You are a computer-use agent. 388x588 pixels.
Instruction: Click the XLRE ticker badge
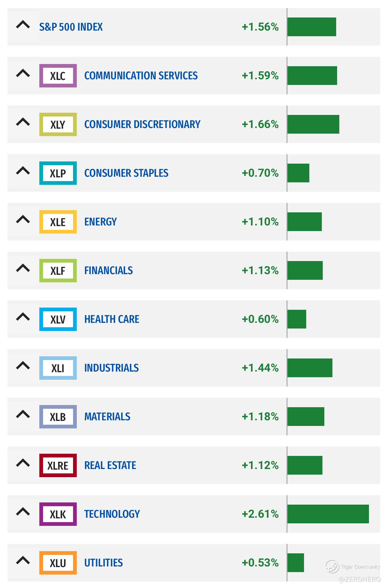click(x=58, y=465)
